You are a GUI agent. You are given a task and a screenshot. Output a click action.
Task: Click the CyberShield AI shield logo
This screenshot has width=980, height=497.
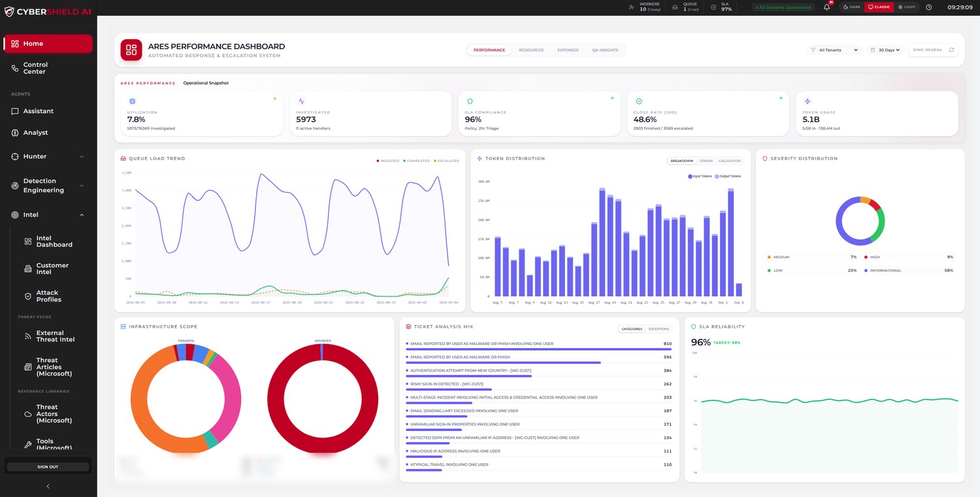point(9,11)
